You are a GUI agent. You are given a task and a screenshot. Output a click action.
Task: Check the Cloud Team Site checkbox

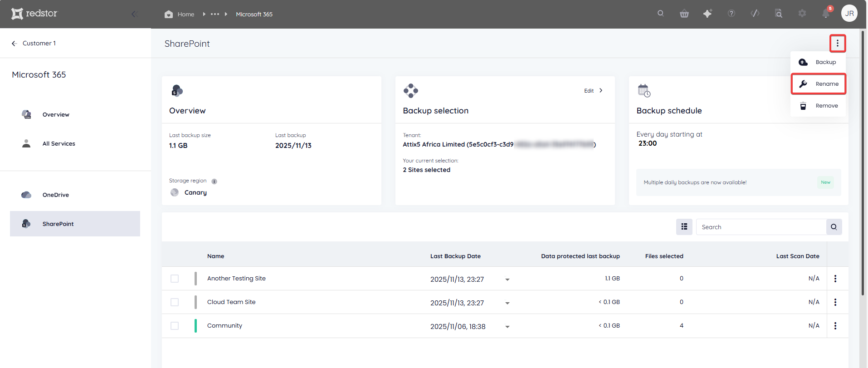pos(175,302)
